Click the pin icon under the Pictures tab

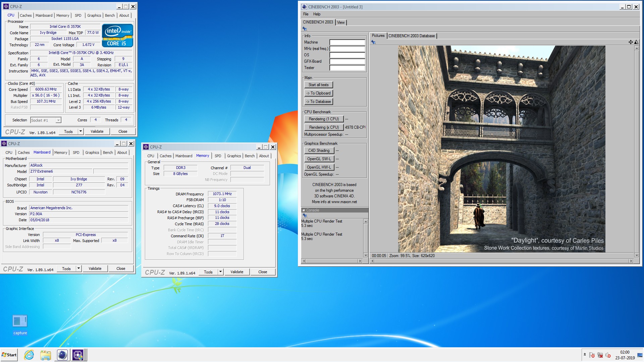pos(373,42)
